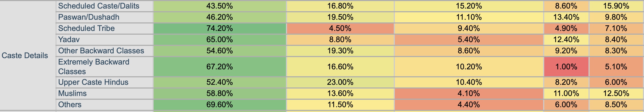Click the 23.00% Upper Caste Hindus cell
This screenshot has width=644, height=112.
click(340, 82)
